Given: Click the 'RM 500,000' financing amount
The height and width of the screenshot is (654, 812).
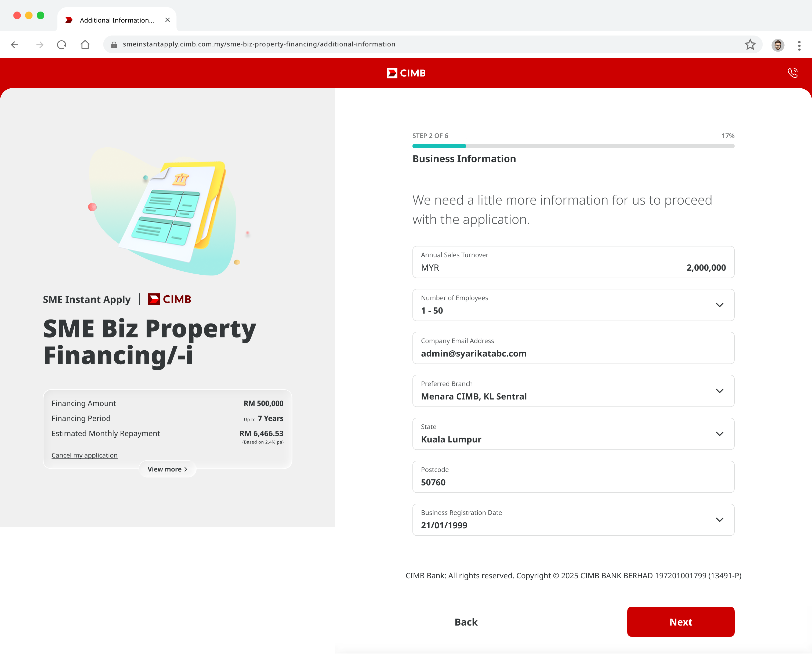Looking at the screenshot, I should click(x=263, y=404).
